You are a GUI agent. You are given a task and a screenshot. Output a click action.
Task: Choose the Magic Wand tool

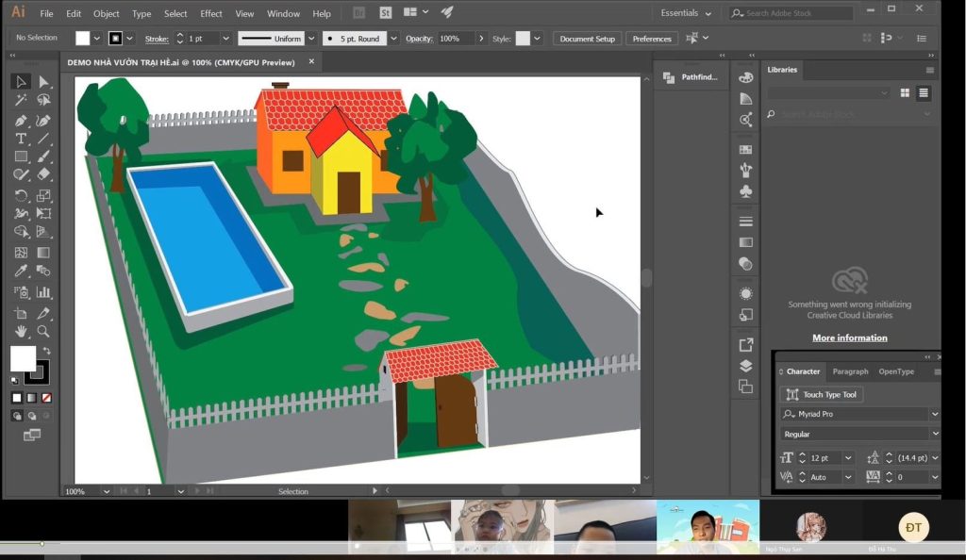click(x=21, y=100)
